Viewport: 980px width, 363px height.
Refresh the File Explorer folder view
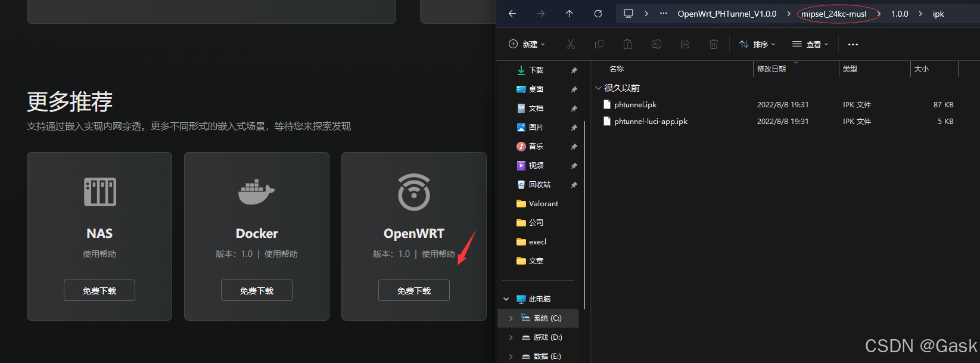click(x=598, y=14)
